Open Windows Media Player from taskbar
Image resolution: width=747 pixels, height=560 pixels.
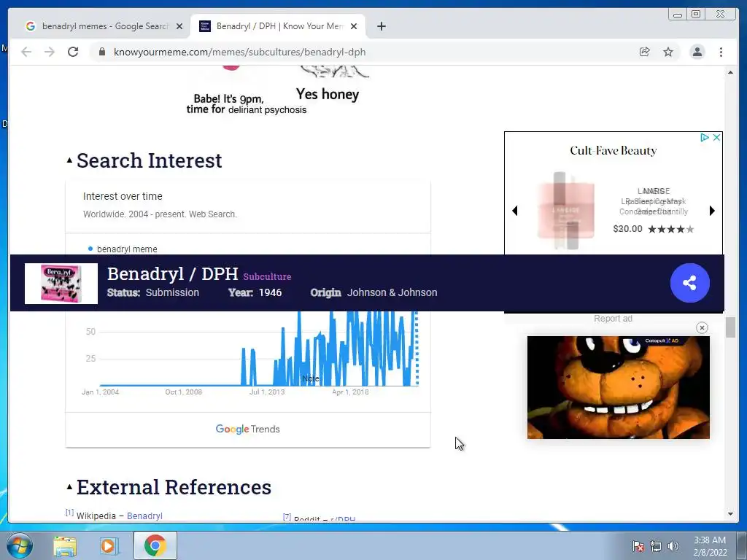tap(109, 546)
